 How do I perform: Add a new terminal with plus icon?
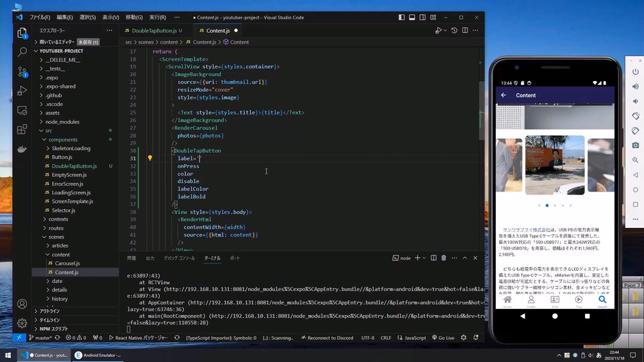pos(417,257)
